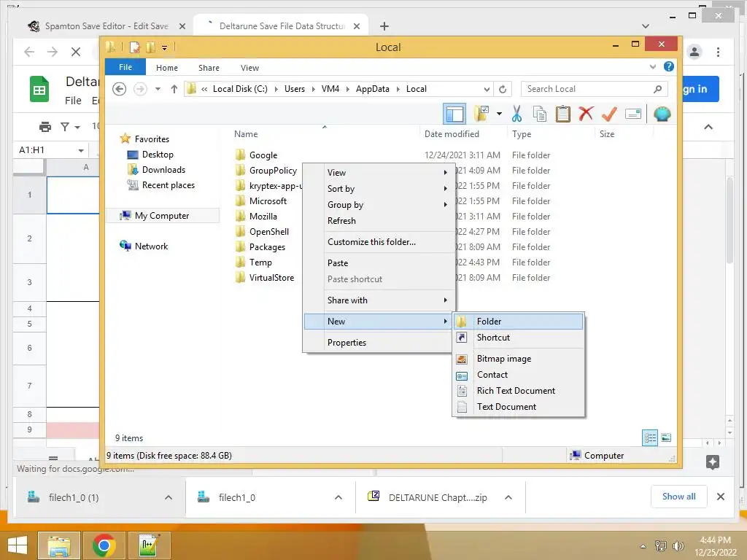Click Paste in the context menu

(379, 262)
